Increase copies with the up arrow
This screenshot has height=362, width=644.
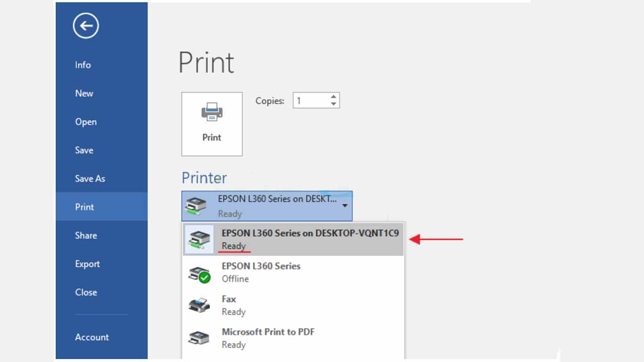[334, 97]
